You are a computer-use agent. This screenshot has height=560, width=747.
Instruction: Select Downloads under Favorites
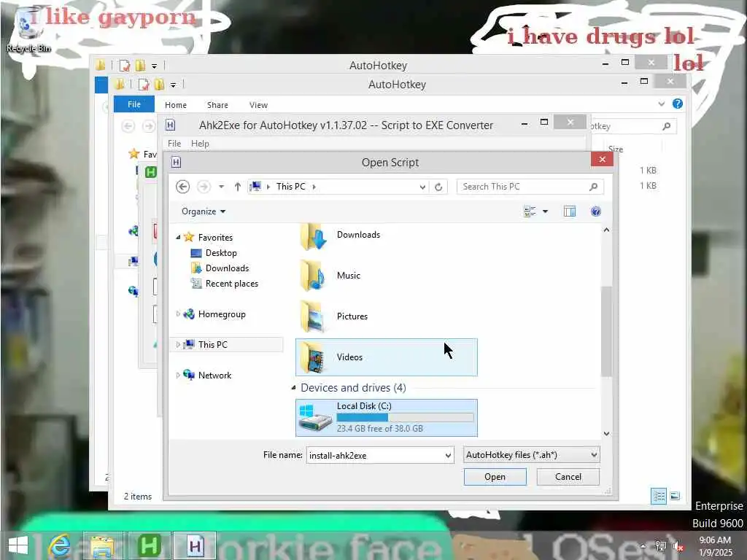(227, 268)
